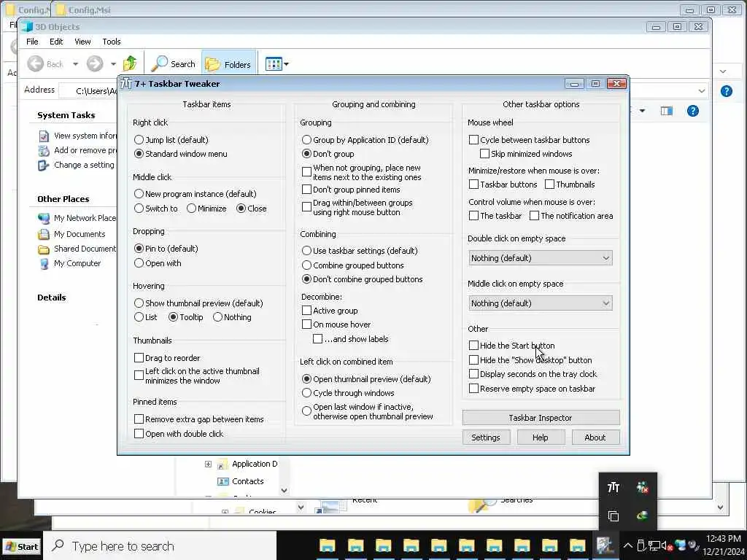Click the Up folder icon in explorer toolbar
The image size is (747, 560).
(x=130, y=63)
